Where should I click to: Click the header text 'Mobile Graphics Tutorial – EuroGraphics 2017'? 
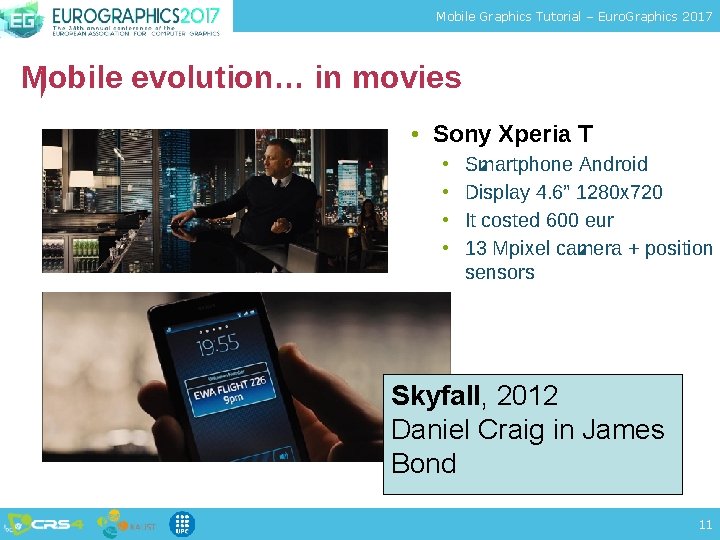574,17
